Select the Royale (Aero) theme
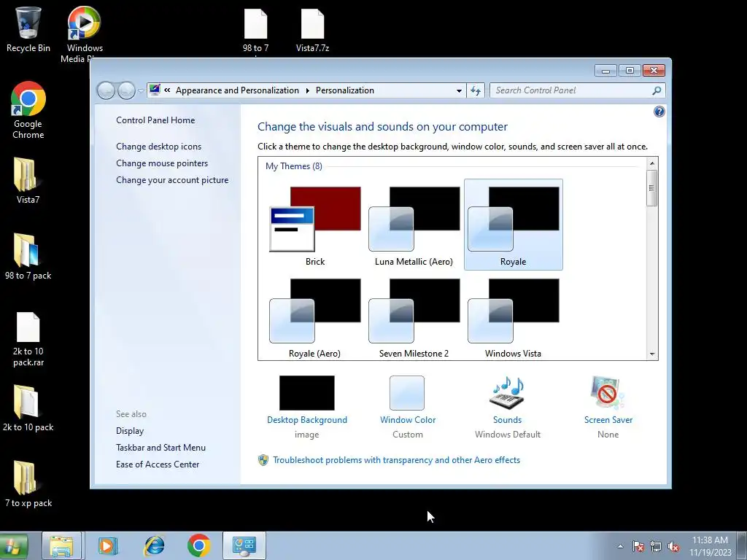This screenshot has width=747, height=560. (315, 317)
